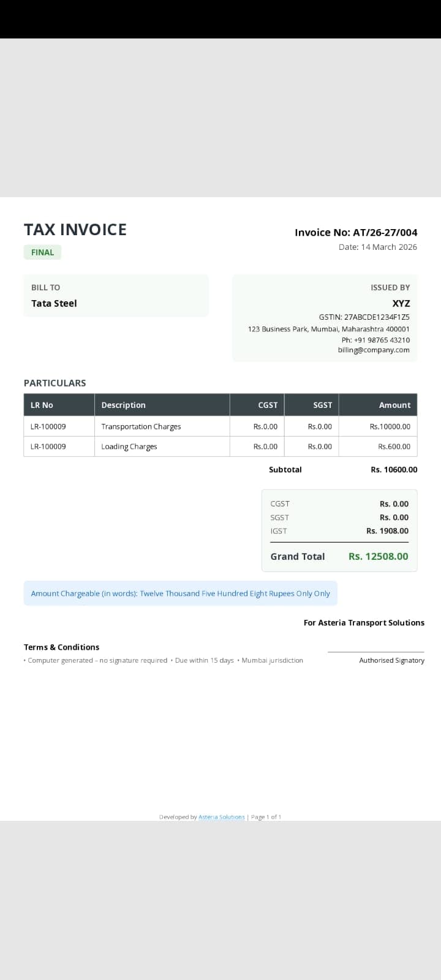The height and width of the screenshot is (980, 441).
Task: Select the Transportation Charges row description
Action: (x=141, y=426)
